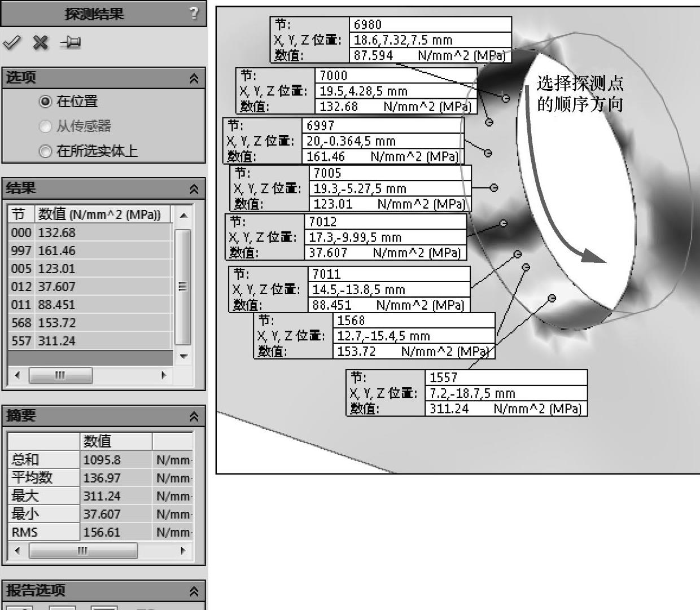Click results horizontal scroll right arrow
700x610 pixels.
point(164,375)
